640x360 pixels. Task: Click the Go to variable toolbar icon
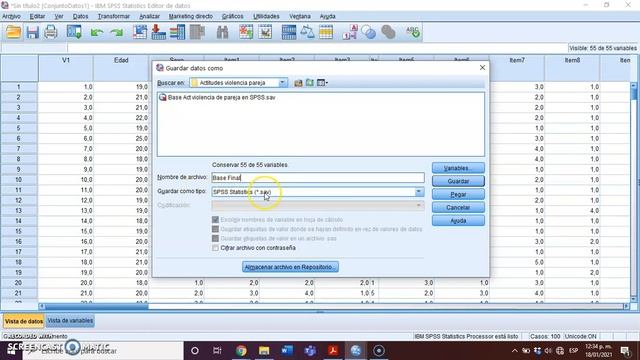click(158, 32)
